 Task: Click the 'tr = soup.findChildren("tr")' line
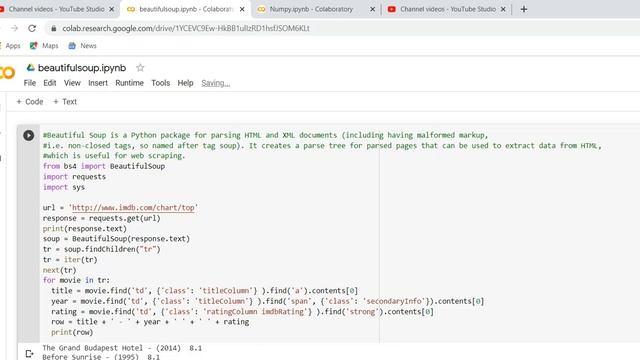click(102, 249)
